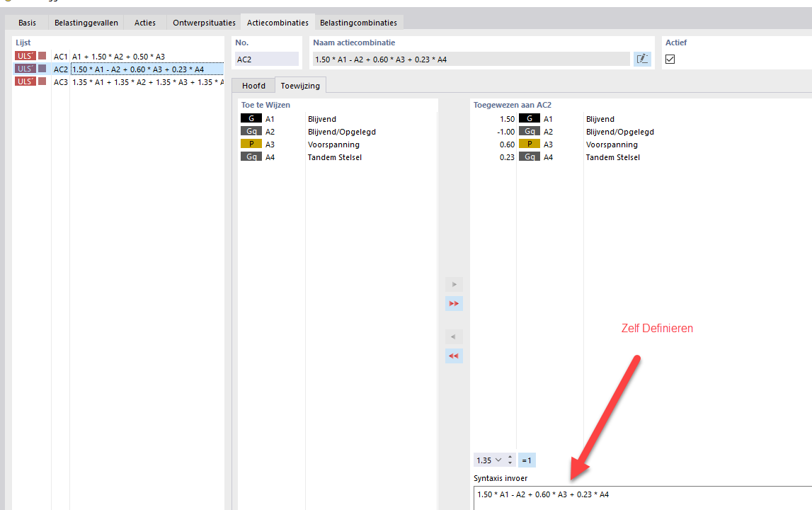Viewport: 812px width, 510px height.
Task: Select list row AC1 'A1 + 1.50 * A2 + 0.50 * A3'
Action: pyautogui.click(x=119, y=57)
